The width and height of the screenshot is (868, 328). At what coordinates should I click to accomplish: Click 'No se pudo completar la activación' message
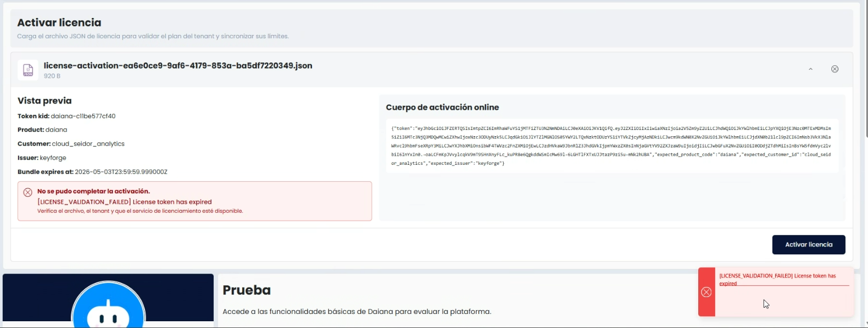point(94,191)
